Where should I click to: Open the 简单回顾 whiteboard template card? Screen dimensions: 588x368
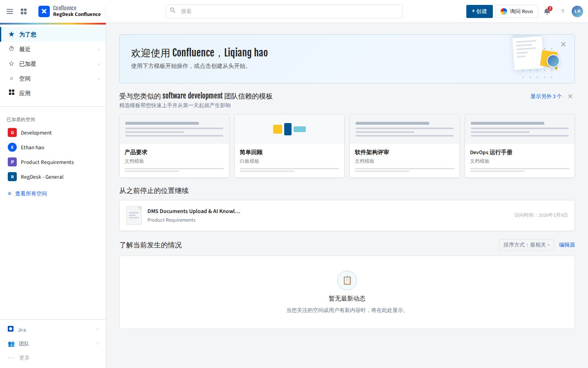click(x=290, y=146)
